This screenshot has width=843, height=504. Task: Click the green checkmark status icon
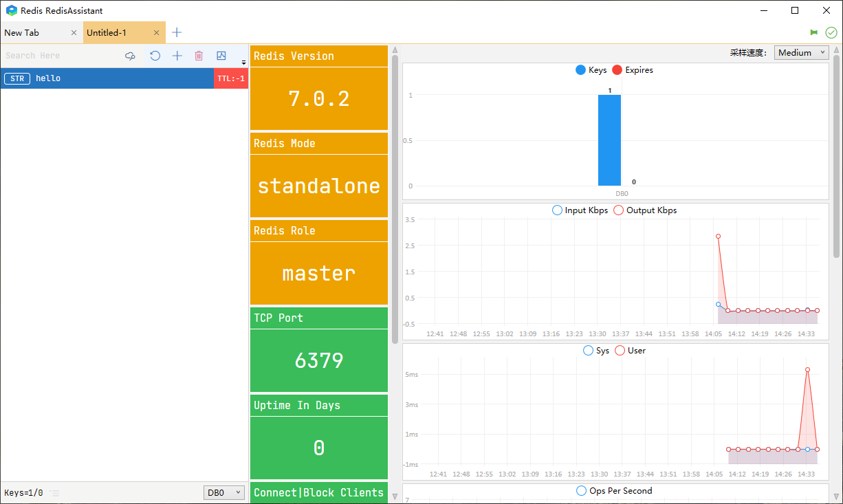[x=831, y=32]
